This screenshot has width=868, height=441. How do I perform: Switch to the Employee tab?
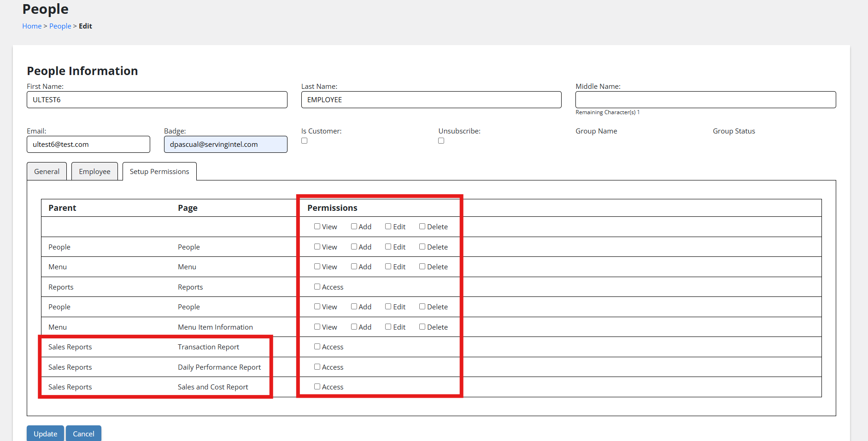coord(94,171)
